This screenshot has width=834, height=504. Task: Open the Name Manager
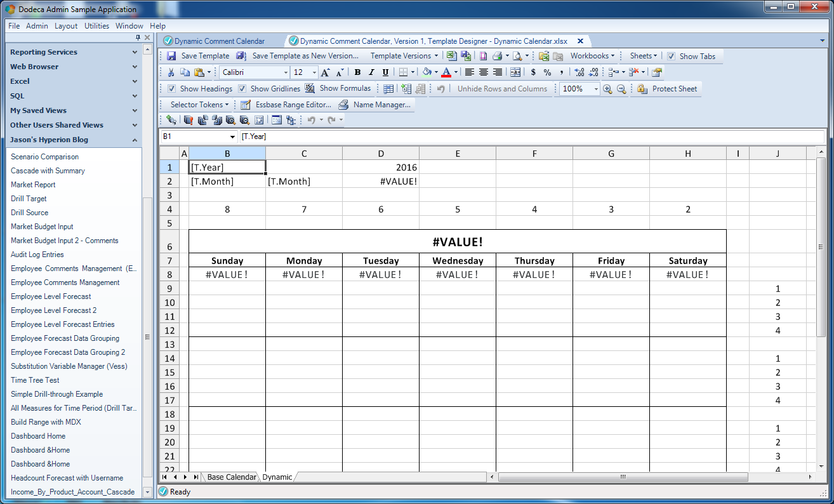(375, 105)
